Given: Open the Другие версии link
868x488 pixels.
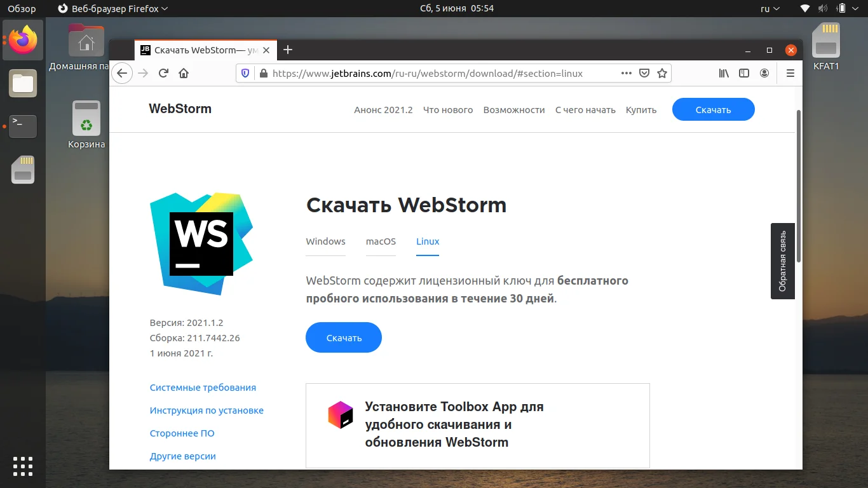Looking at the screenshot, I should click(182, 456).
